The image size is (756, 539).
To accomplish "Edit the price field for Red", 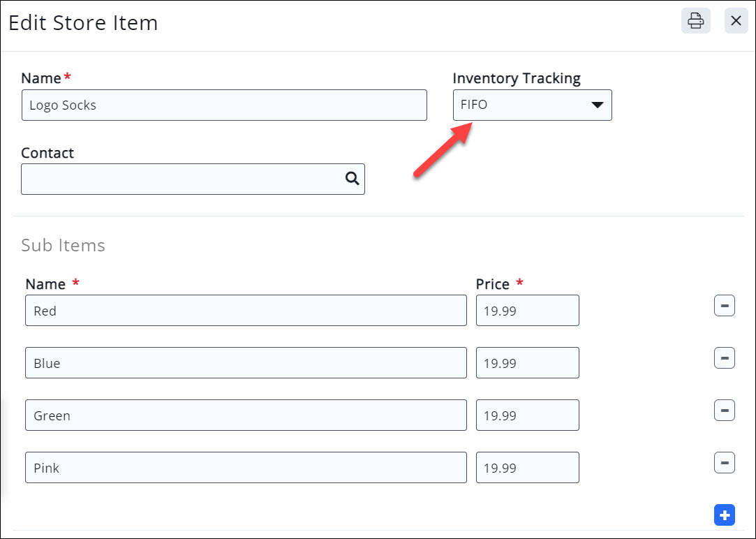I will [x=527, y=311].
